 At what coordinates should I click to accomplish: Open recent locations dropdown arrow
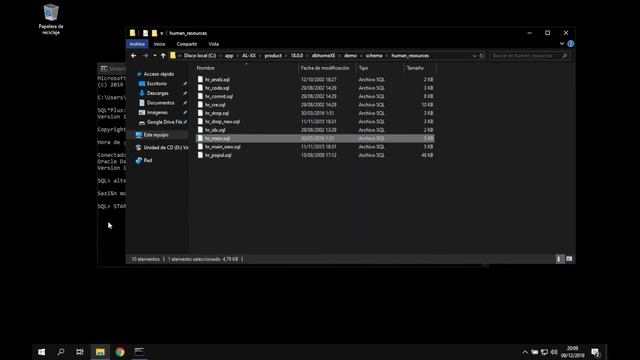(155, 56)
